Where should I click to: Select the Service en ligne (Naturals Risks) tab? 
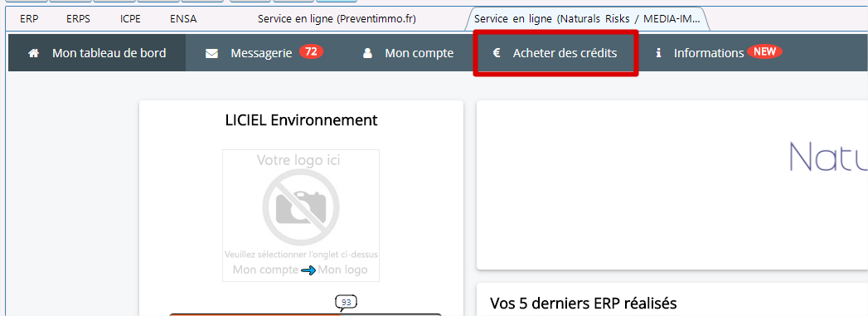587,19
